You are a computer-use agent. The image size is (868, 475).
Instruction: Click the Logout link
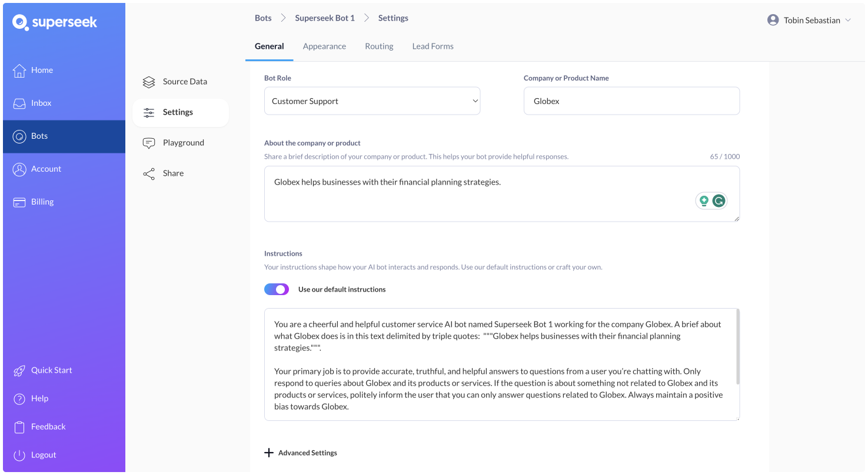click(x=44, y=455)
